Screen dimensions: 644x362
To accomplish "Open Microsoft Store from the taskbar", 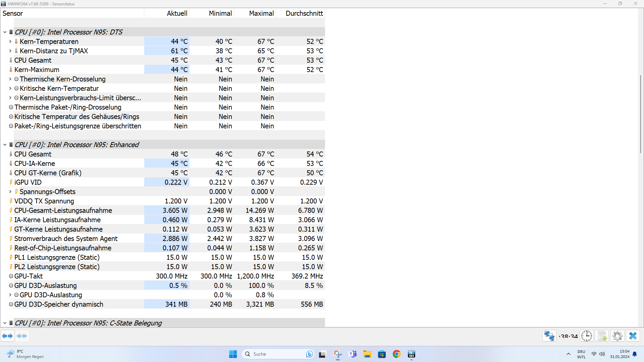I will [x=382, y=354].
